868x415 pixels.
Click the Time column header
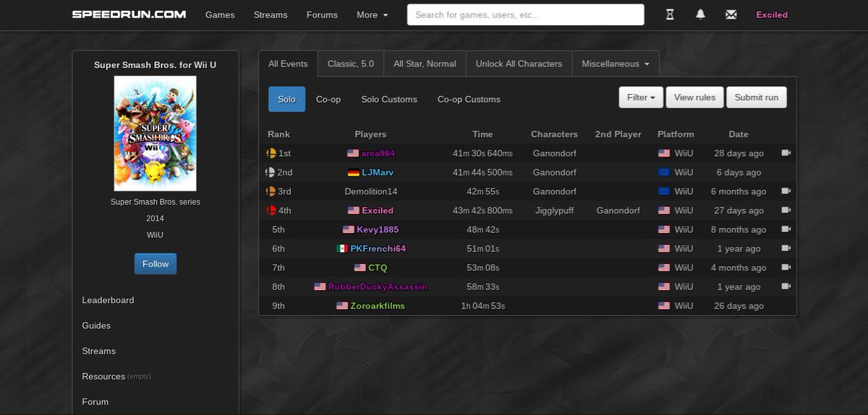[x=482, y=134]
